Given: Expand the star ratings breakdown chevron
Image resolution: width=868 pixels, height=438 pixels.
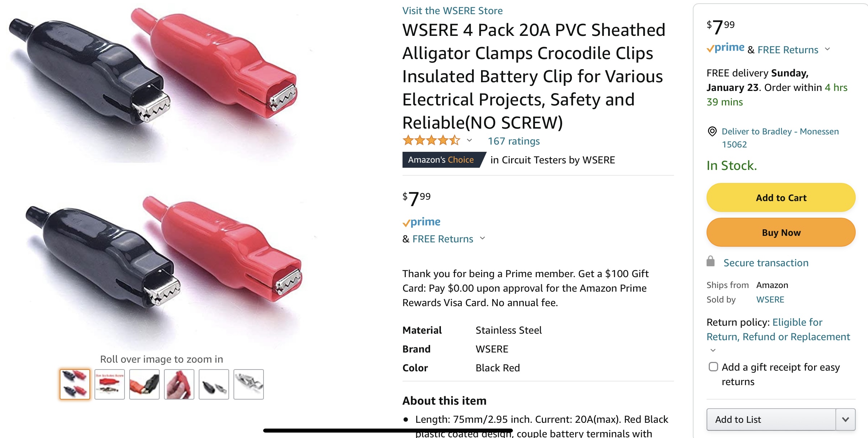Looking at the screenshot, I should pyautogui.click(x=469, y=141).
